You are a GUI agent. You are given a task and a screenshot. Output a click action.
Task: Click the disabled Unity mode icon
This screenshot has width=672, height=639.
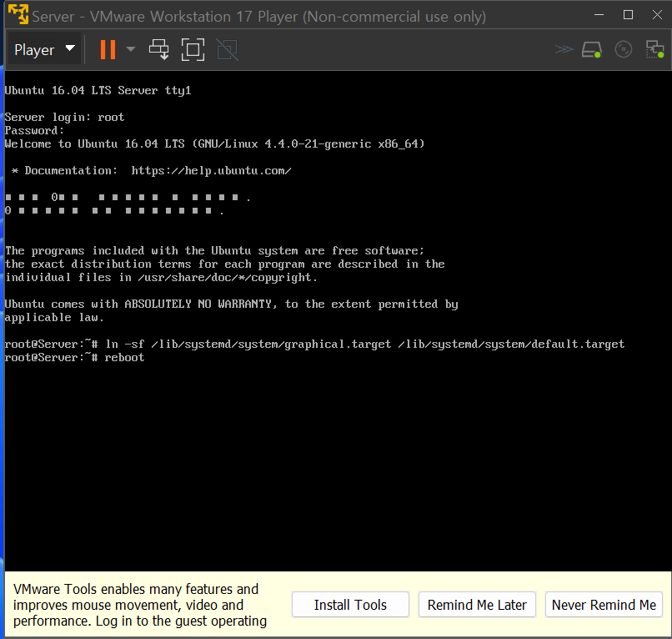click(x=227, y=50)
